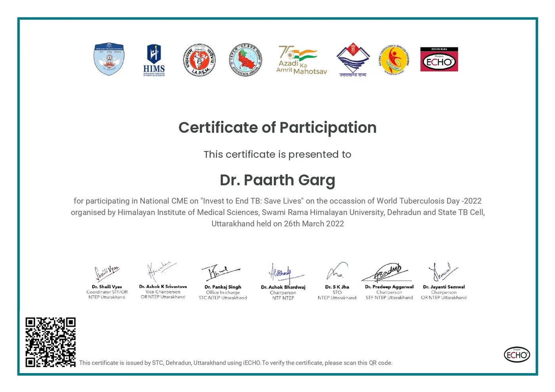
Task: Click 'Uttarakhand held on 26th March 2022' text
Action: [277, 224]
